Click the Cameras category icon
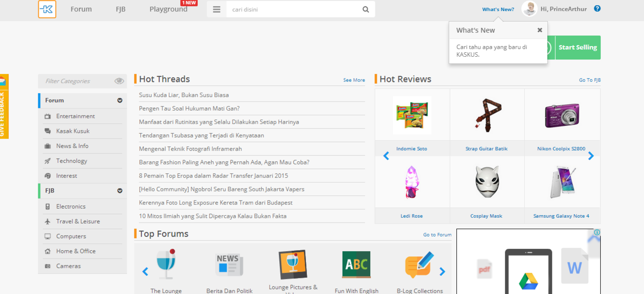644x294 pixels. coord(48,266)
